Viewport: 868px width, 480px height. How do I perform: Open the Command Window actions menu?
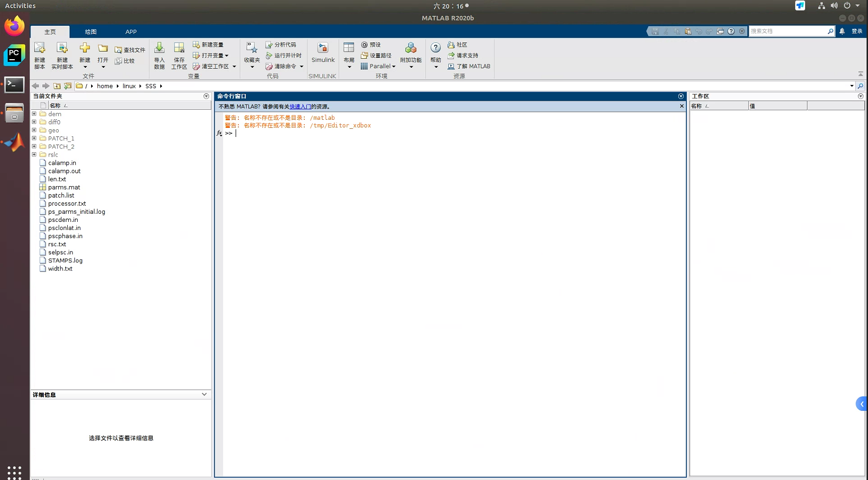(x=681, y=96)
